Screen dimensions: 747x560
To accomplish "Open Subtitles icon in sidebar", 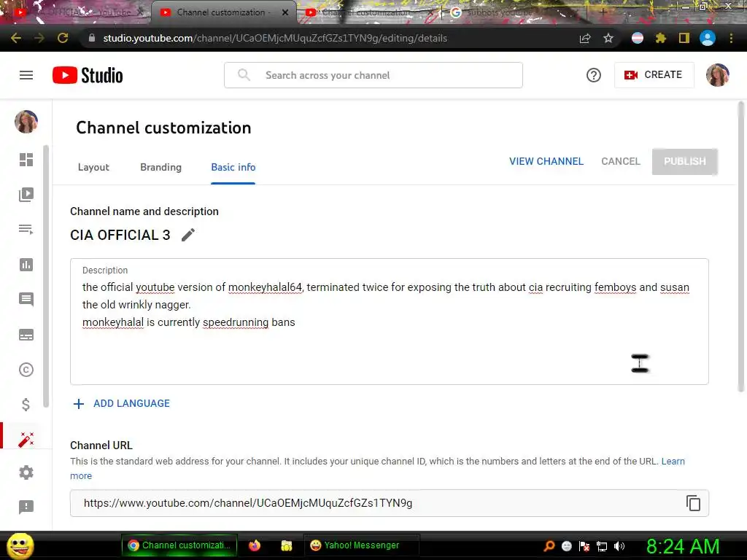I will [26, 335].
